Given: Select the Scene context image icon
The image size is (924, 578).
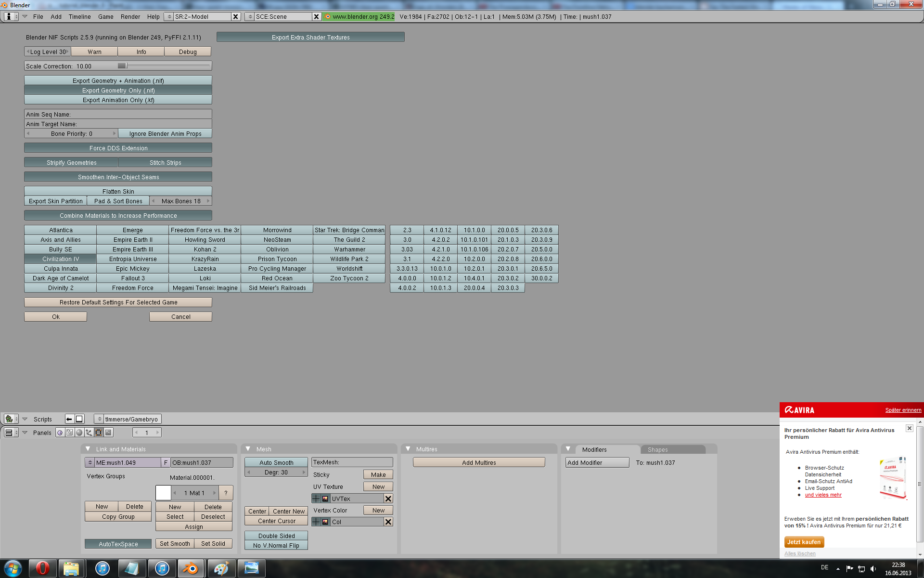Looking at the screenshot, I should tap(108, 433).
